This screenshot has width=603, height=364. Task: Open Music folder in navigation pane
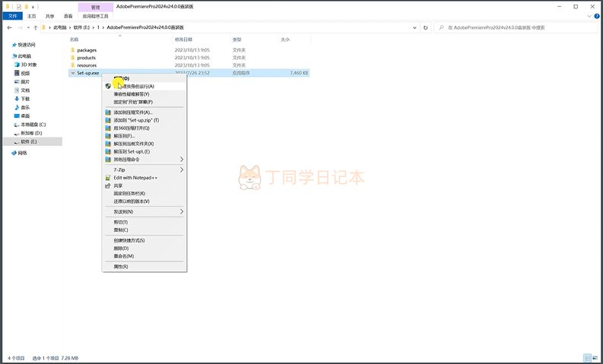pyautogui.click(x=25, y=107)
